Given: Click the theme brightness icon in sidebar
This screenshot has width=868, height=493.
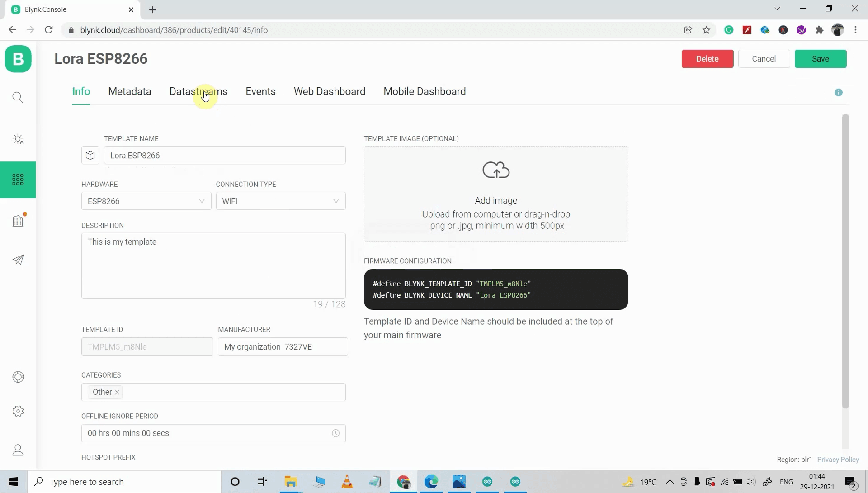Looking at the screenshot, I should click(18, 139).
